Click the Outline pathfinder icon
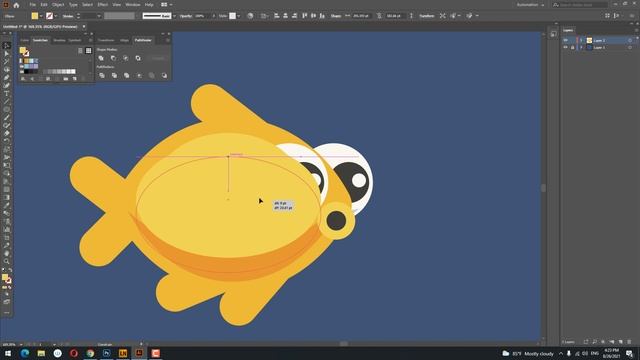This screenshot has height=360, width=640. tap(151, 76)
